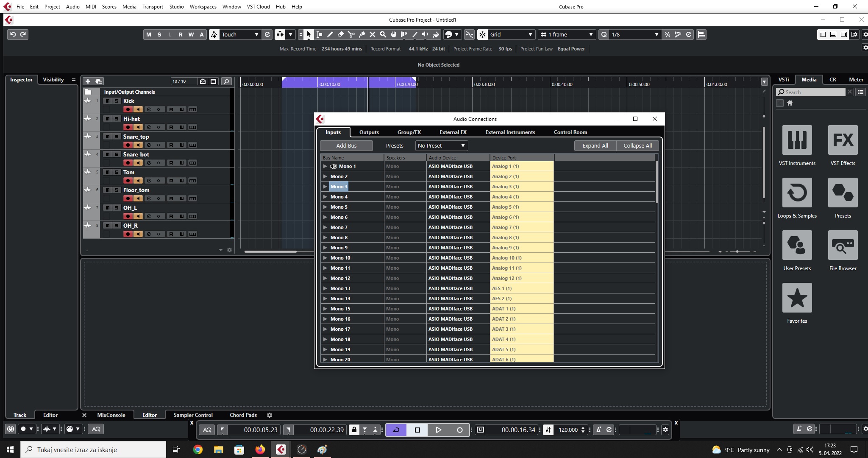Go to Media rack home icon
This screenshot has width=868, height=458.
[x=790, y=103]
